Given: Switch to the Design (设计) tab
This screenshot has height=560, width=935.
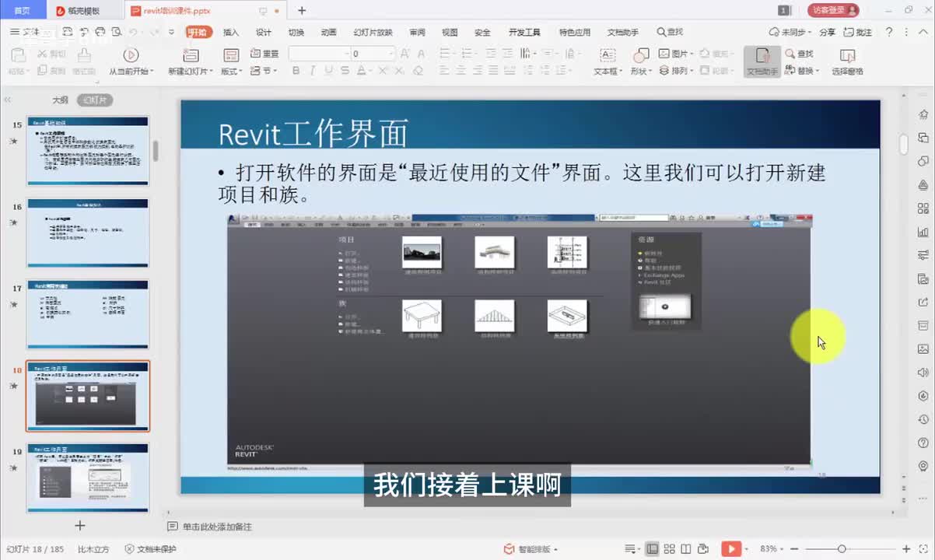Looking at the screenshot, I should tap(264, 33).
